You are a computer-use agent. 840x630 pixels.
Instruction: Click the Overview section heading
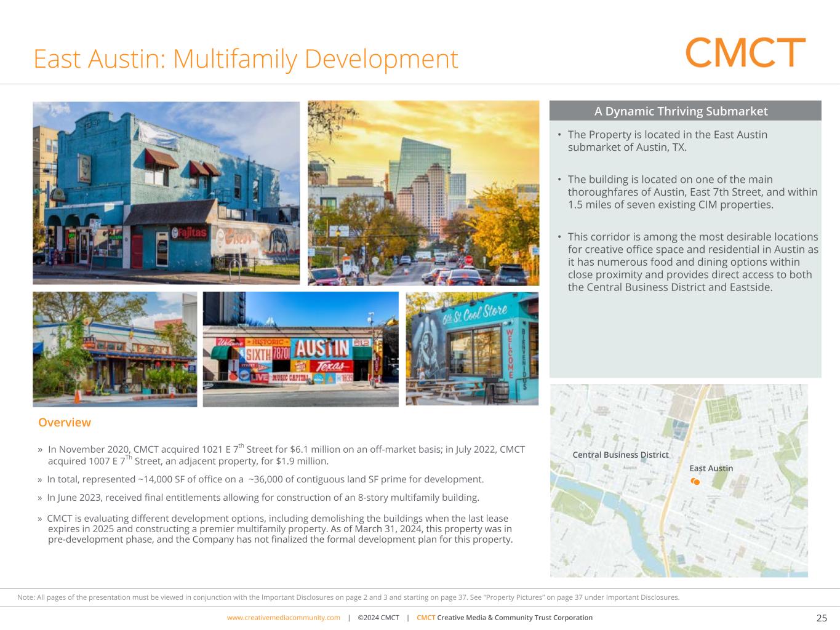65,423
